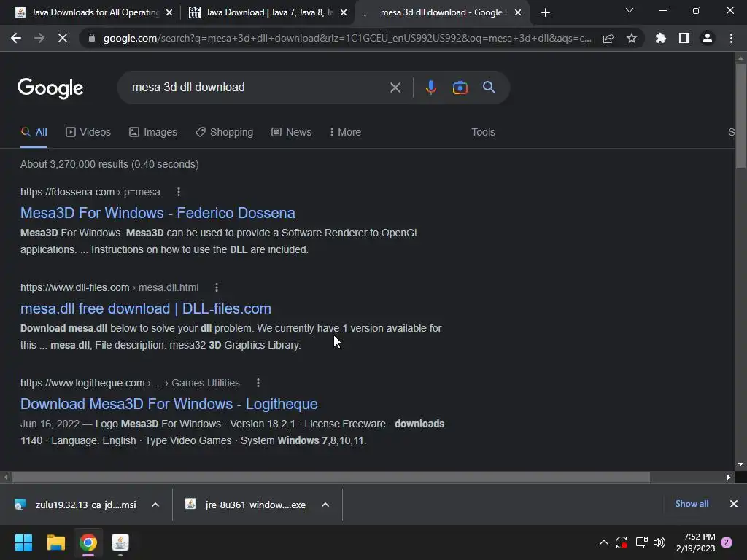Go back to the previous page
The width and height of the screenshot is (747, 560).
pos(16,38)
